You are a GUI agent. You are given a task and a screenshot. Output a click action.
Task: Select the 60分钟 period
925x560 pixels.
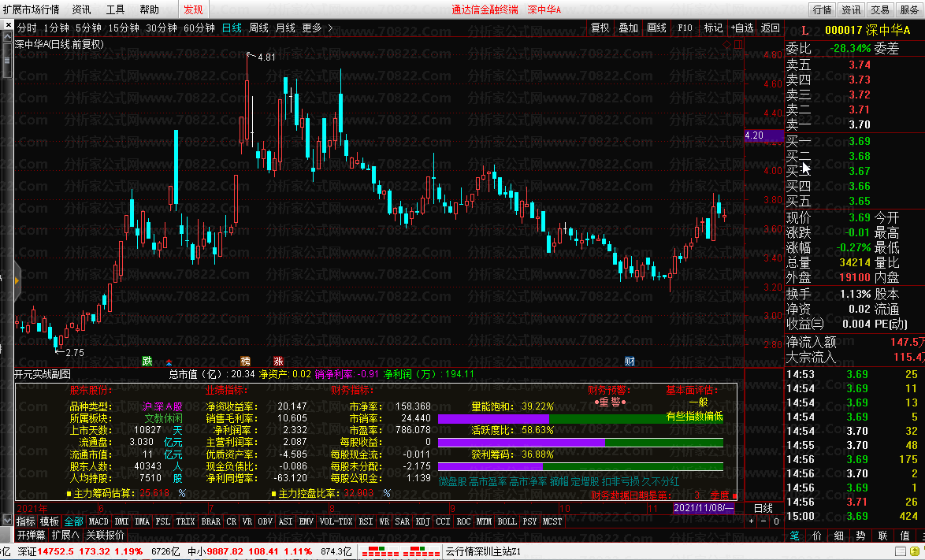pos(199,28)
